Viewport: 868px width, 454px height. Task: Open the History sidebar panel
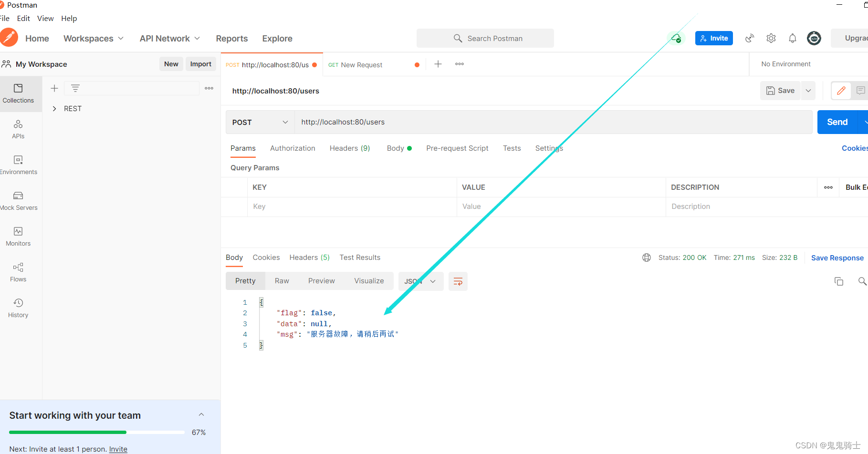coord(18,308)
